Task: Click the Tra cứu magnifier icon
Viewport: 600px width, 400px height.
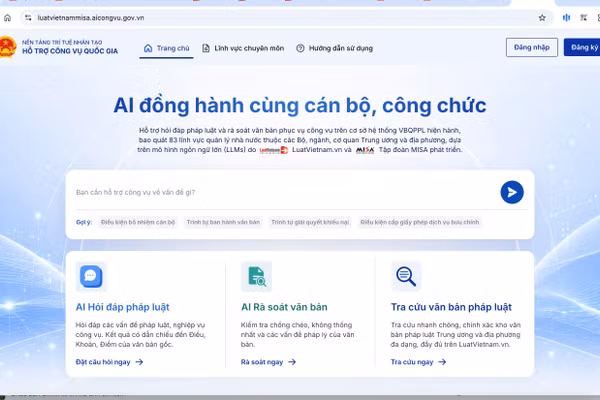Action: 406,276
